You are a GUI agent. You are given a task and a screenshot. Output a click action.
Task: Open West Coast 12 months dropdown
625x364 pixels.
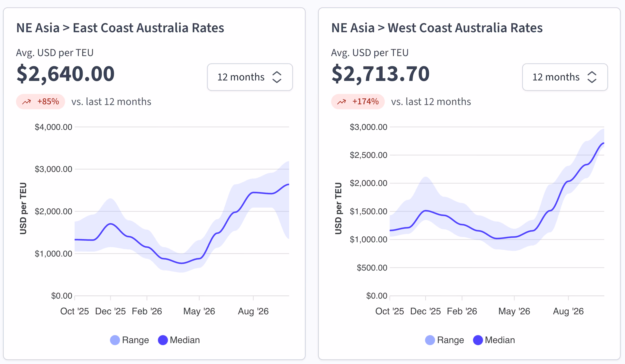565,77
